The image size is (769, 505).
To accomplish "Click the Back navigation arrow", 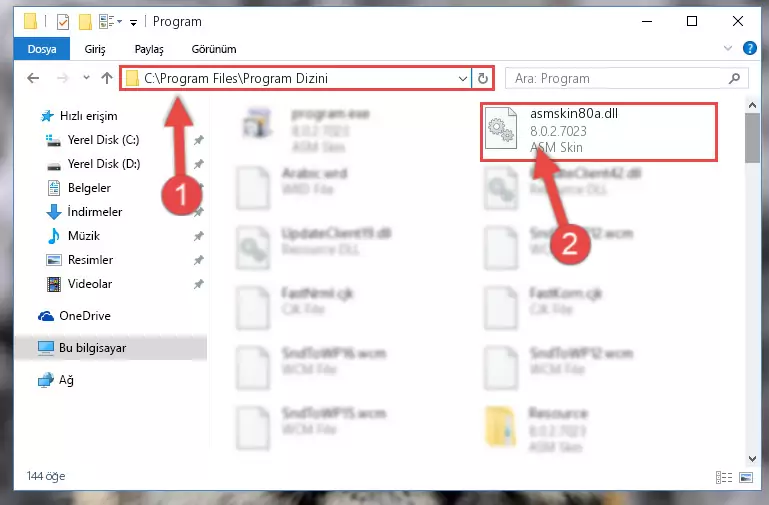I will click(x=33, y=78).
